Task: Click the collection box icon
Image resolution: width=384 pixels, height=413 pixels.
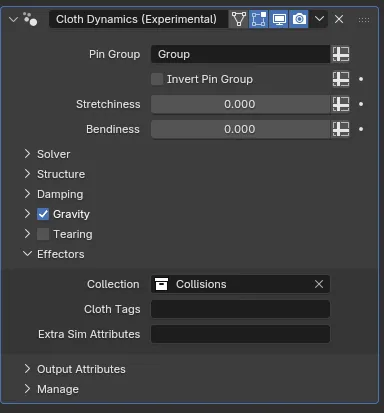Action: 162,284
